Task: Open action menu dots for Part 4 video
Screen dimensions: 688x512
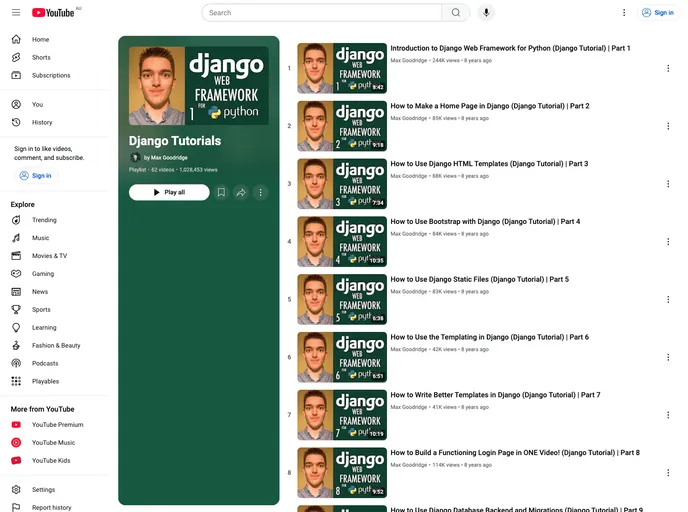Action: click(x=668, y=242)
